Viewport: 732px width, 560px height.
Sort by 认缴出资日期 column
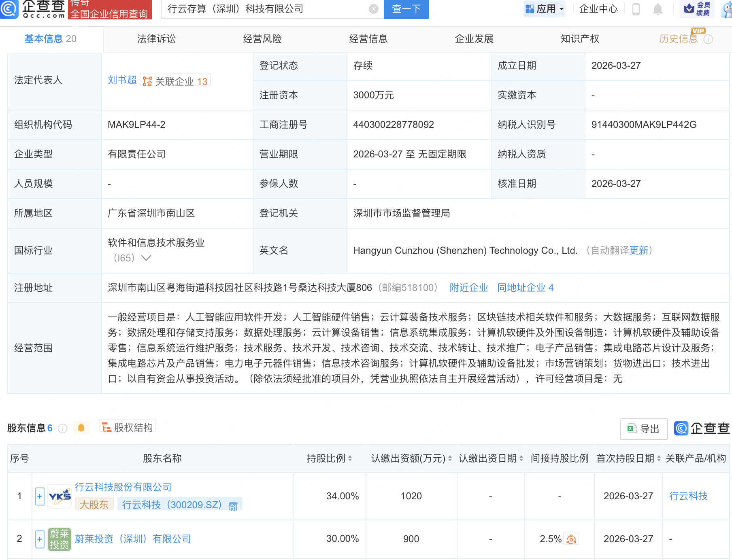pos(521,458)
